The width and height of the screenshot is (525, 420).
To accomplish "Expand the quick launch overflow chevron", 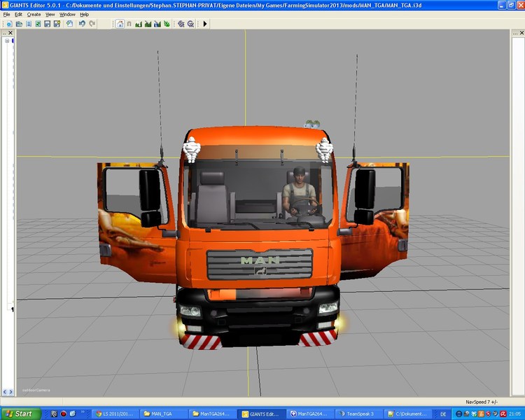I will [x=83, y=412].
